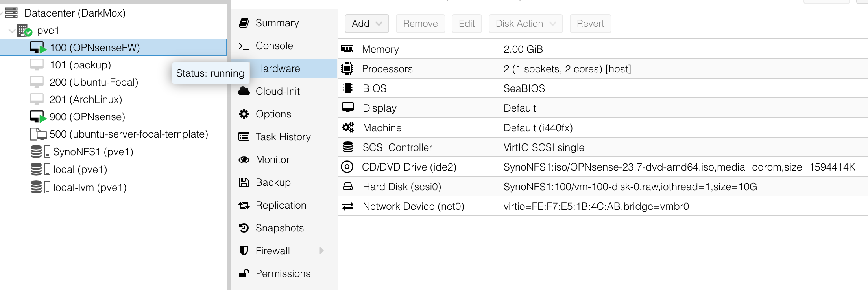
Task: Open the Add hardware dropdown
Action: (367, 24)
